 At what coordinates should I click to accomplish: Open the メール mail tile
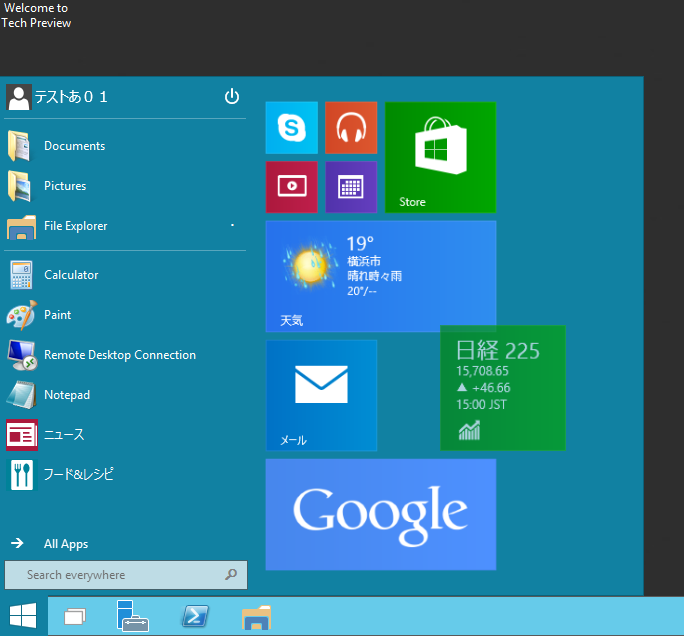pyautogui.click(x=321, y=396)
